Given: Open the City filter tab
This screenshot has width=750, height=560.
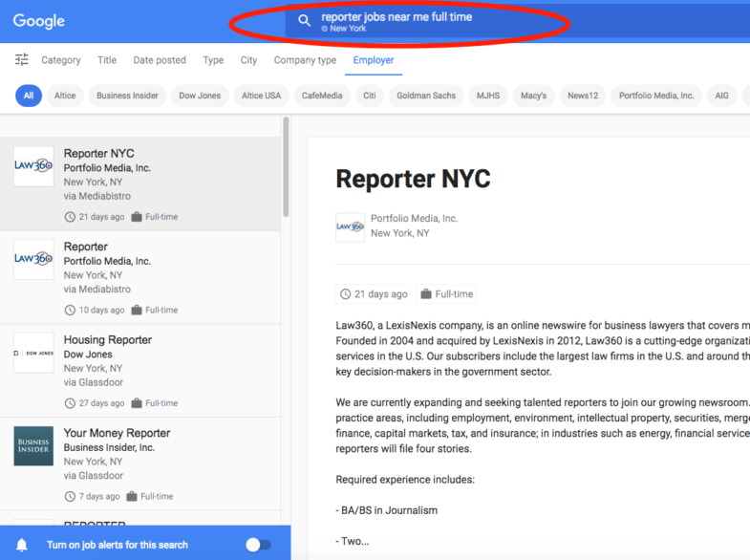Looking at the screenshot, I should pyautogui.click(x=248, y=60).
